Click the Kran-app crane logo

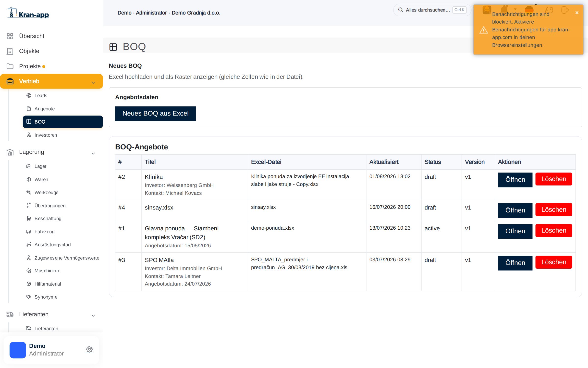(28, 13)
